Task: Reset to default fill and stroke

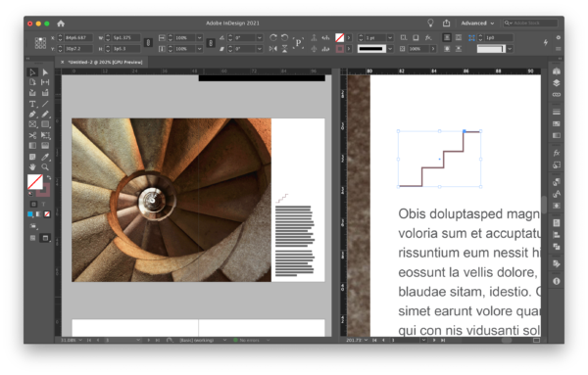Action: 30,194
